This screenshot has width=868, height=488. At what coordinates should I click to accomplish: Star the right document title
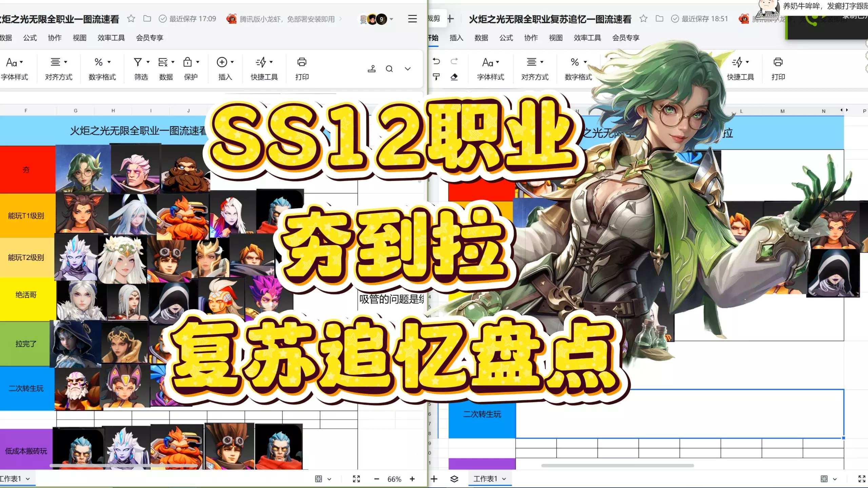pyautogui.click(x=643, y=19)
